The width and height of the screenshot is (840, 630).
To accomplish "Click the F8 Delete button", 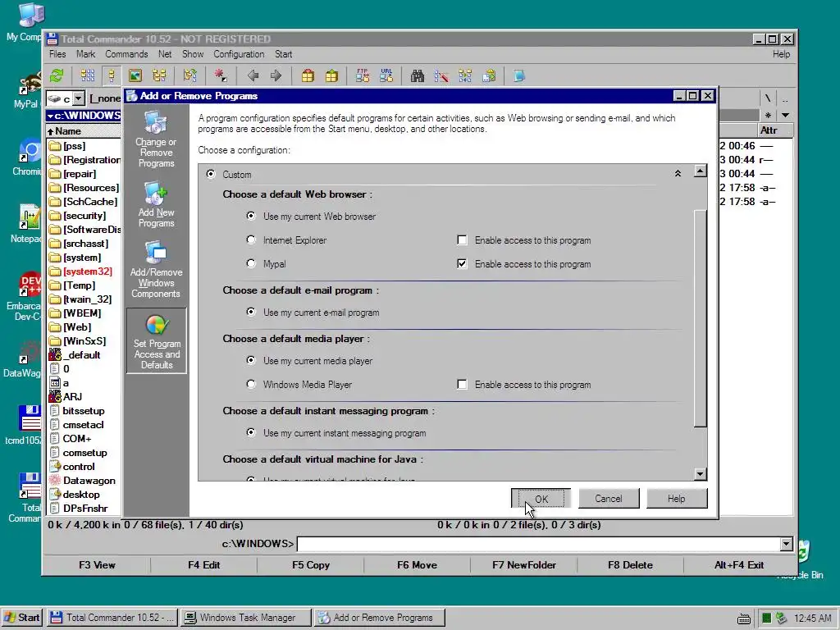I will [630, 565].
